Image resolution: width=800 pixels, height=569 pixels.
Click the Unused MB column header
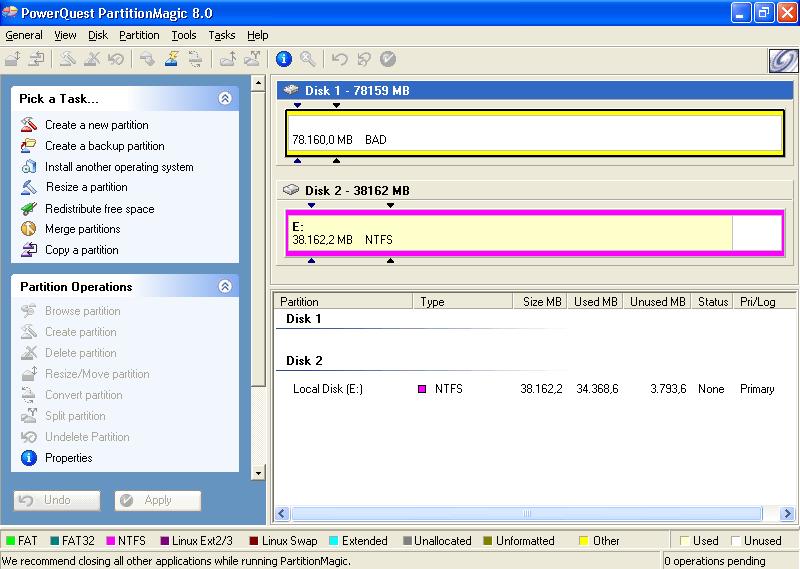coord(657,302)
